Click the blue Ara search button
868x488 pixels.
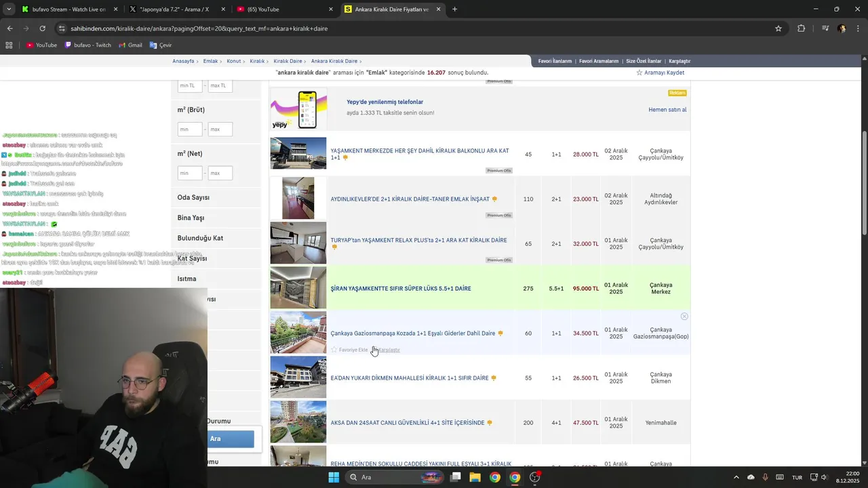click(231, 439)
